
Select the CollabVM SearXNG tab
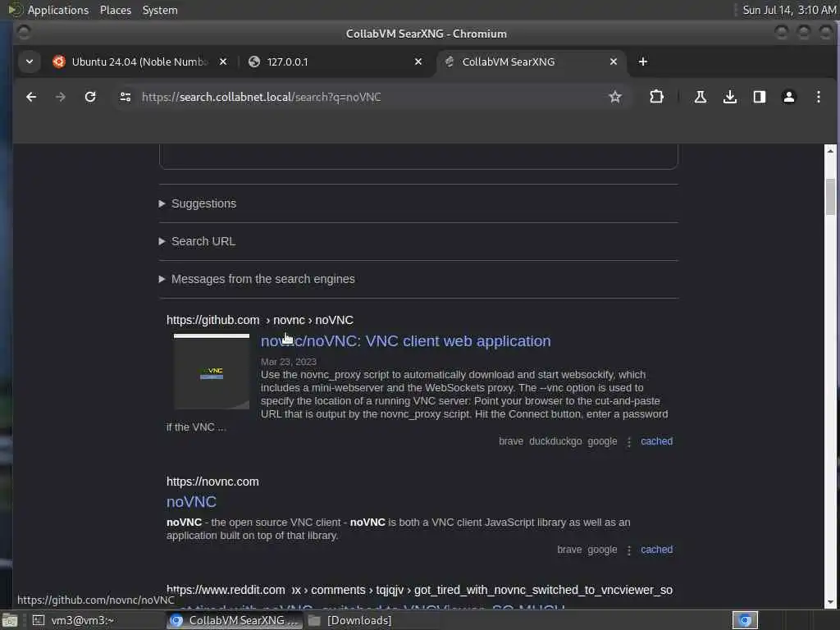(531, 62)
